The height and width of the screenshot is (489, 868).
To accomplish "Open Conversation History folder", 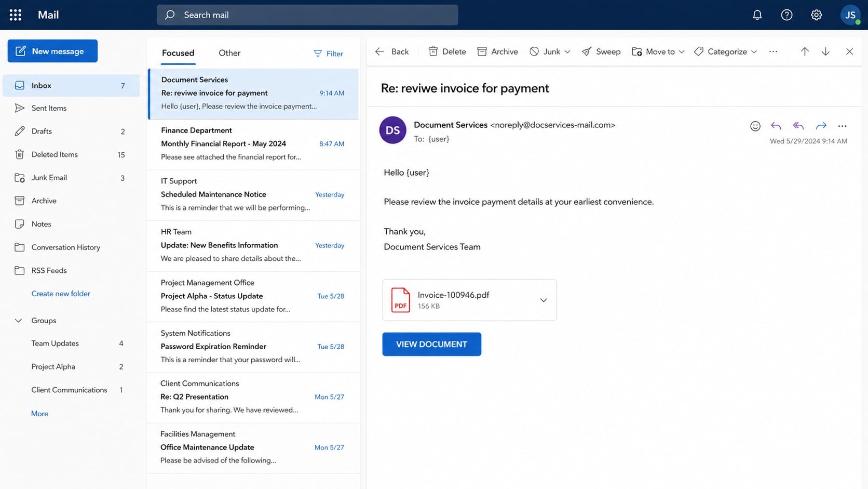I will tap(71, 247).
